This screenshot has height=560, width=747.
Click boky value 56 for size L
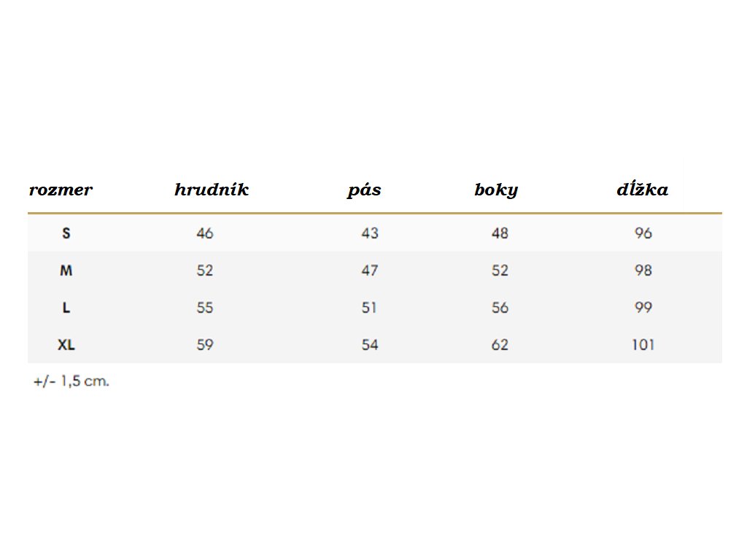click(500, 308)
